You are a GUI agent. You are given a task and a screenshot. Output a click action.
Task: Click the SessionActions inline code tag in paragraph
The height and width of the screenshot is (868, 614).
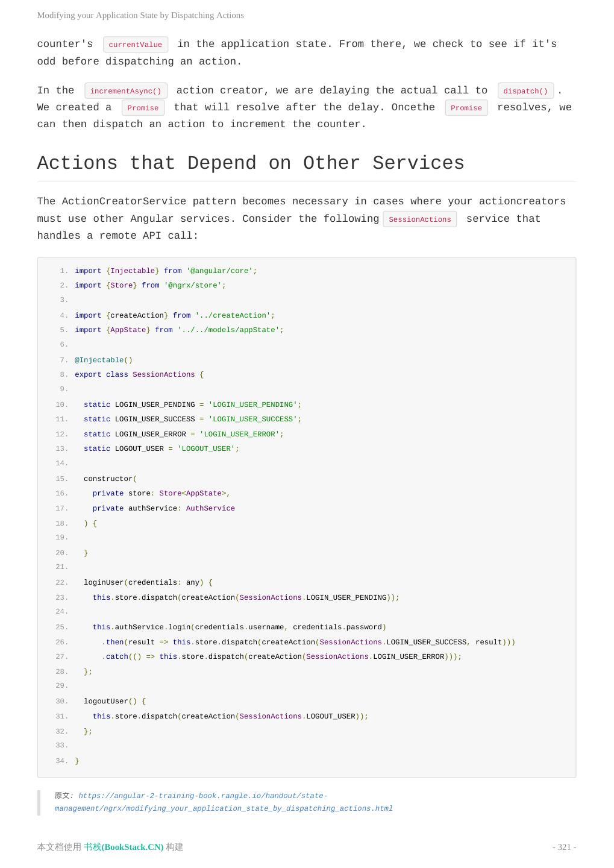[419, 219]
